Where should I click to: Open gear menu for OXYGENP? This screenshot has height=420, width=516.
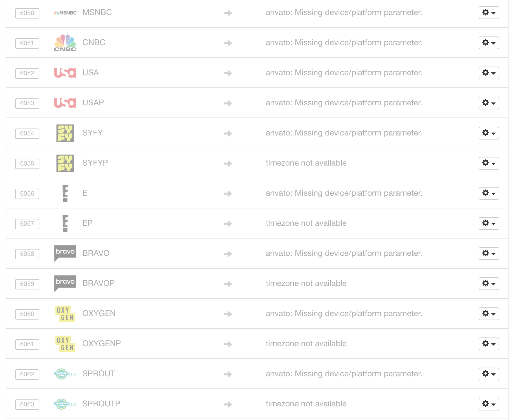pos(488,344)
